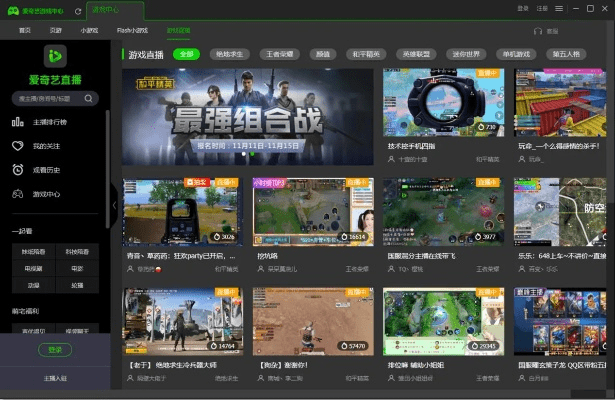Click the 乐乐: 648上车 stream title

click(x=562, y=256)
